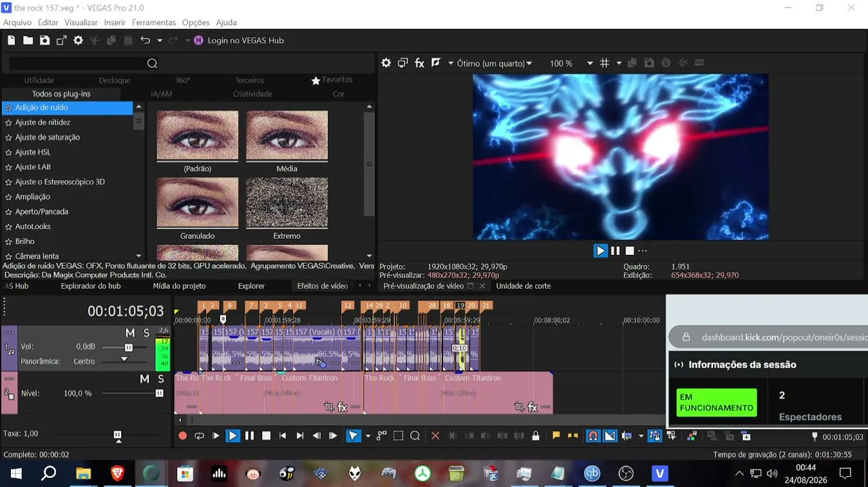Open the Panorâmica mode dropdown arrow on audio track
The width and height of the screenshot is (868, 487).
124,359
